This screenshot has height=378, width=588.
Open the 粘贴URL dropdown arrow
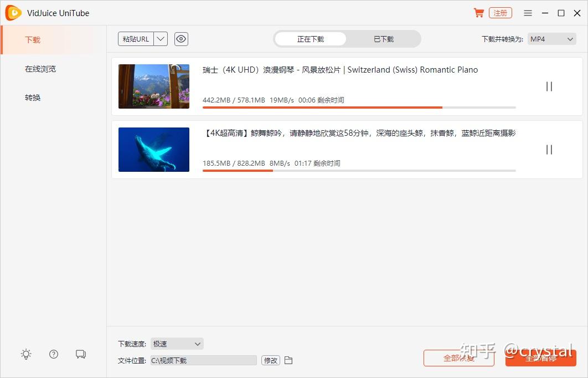160,39
